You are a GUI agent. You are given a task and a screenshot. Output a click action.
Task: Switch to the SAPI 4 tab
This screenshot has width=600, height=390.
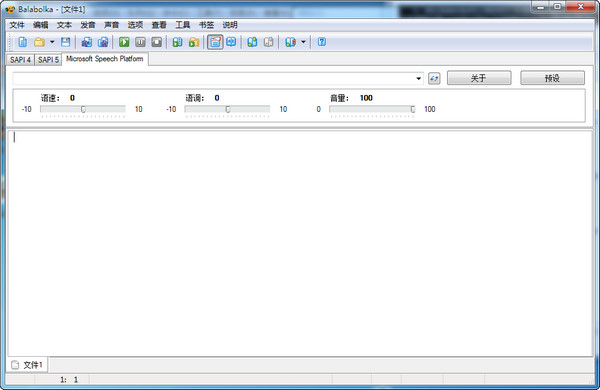click(20, 60)
